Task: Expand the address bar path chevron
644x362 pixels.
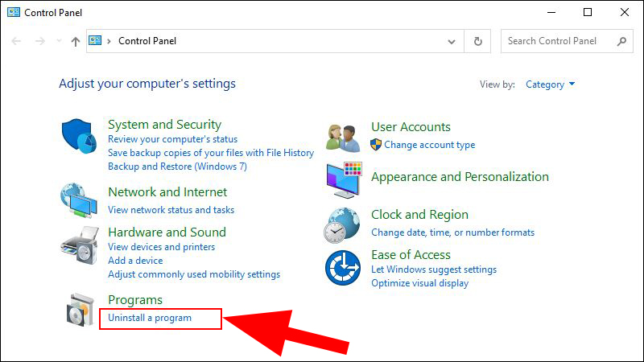Action: 109,41
